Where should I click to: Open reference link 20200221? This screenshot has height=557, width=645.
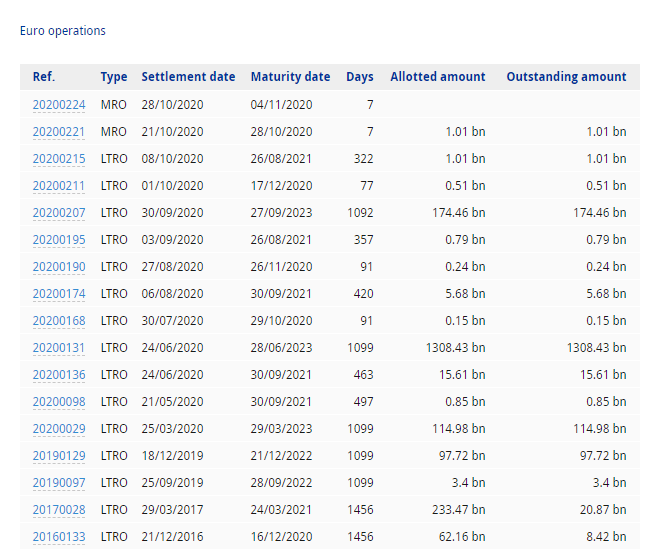[59, 131]
